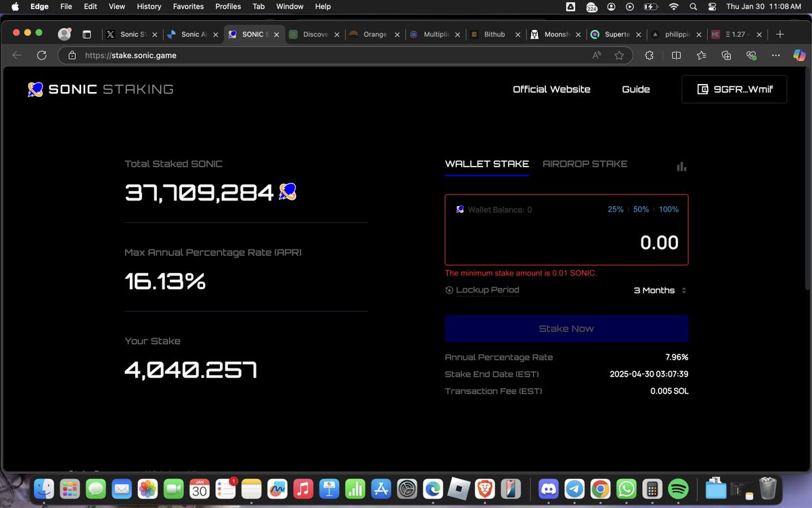Open Telegram from the Dock
Screen dimensions: 812x508
tap(574, 488)
